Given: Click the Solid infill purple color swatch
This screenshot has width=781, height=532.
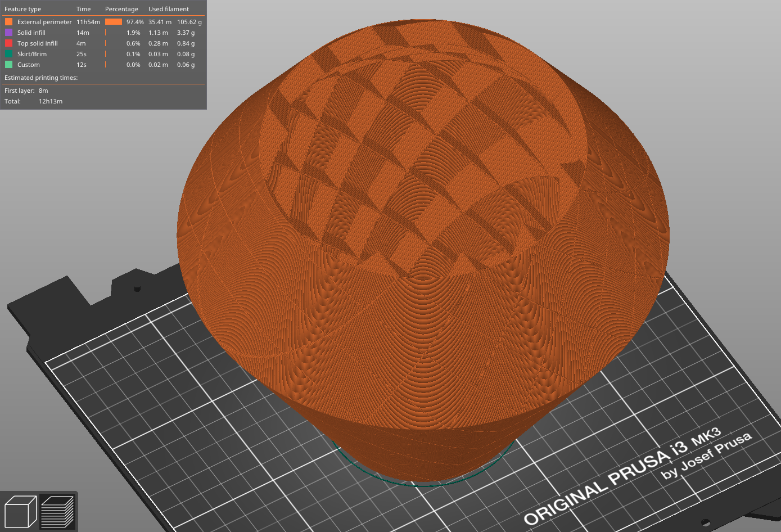Looking at the screenshot, I should [x=8, y=33].
